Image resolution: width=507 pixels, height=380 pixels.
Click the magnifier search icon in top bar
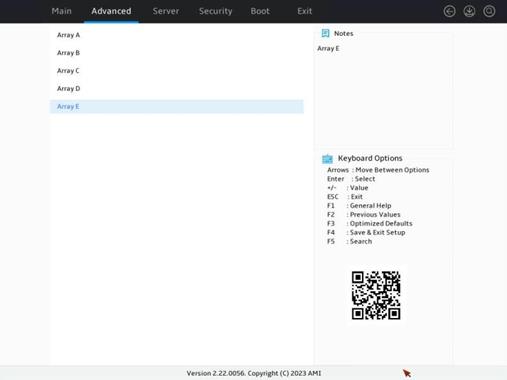489,11
